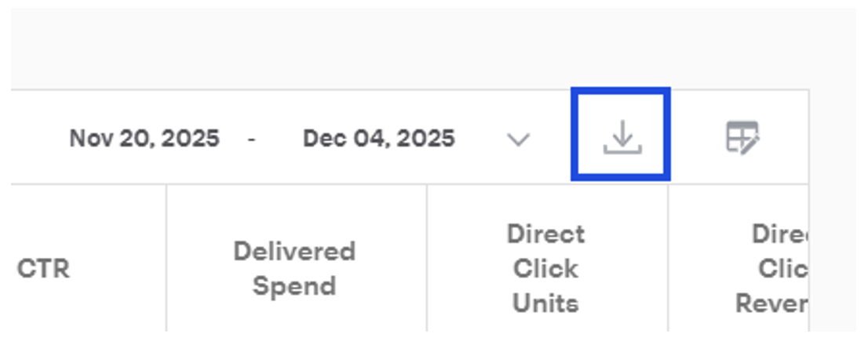Click the Direct Click Units column header
The image size is (868, 348).
545,269
